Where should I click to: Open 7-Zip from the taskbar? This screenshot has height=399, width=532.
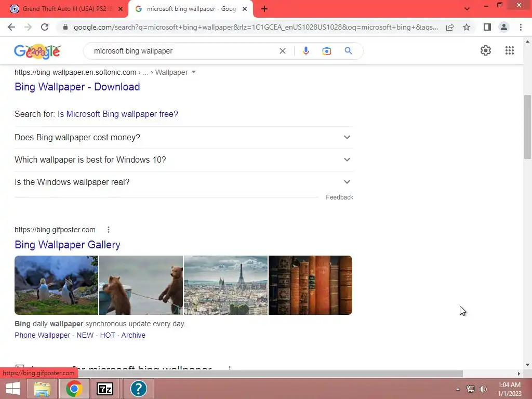(105, 389)
